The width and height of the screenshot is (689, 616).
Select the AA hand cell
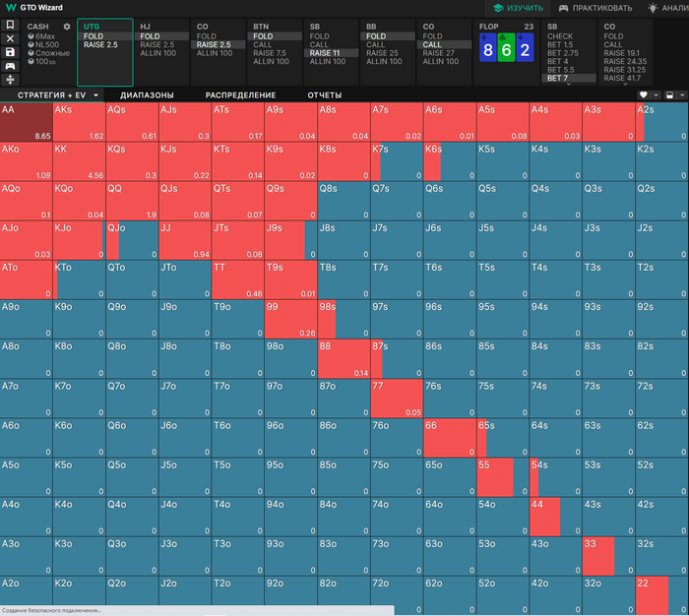pos(27,122)
